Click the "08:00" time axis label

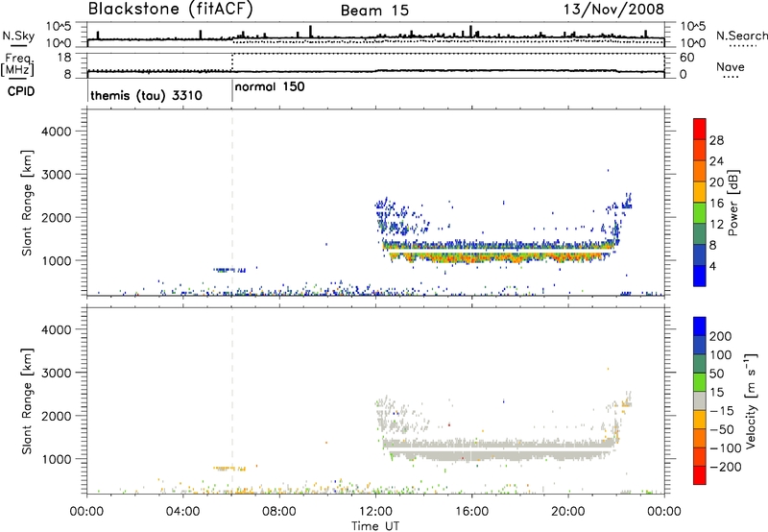point(279,511)
